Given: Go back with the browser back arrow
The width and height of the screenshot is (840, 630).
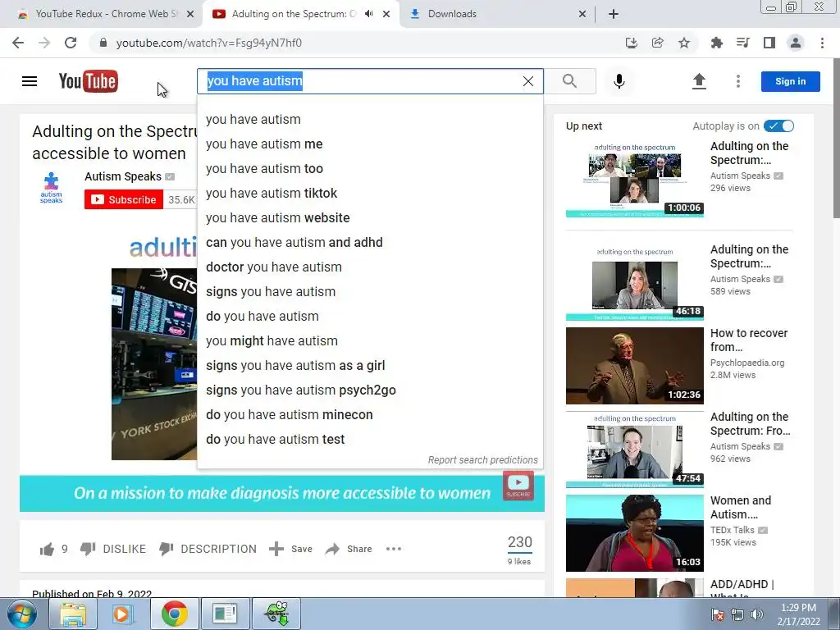Looking at the screenshot, I should (18, 43).
